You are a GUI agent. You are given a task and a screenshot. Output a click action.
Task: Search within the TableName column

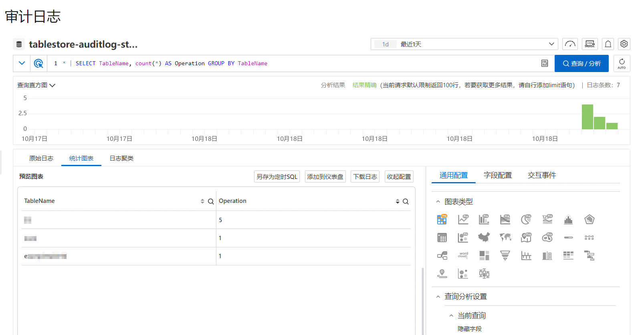click(211, 201)
